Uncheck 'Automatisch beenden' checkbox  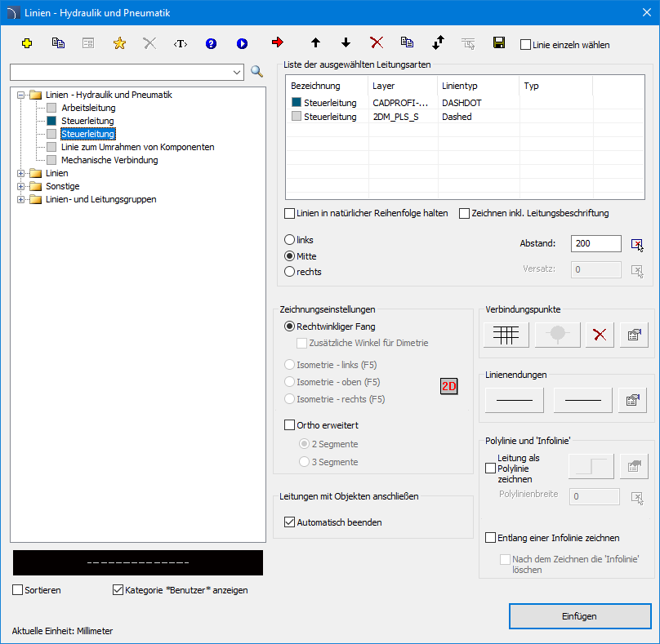point(290,522)
